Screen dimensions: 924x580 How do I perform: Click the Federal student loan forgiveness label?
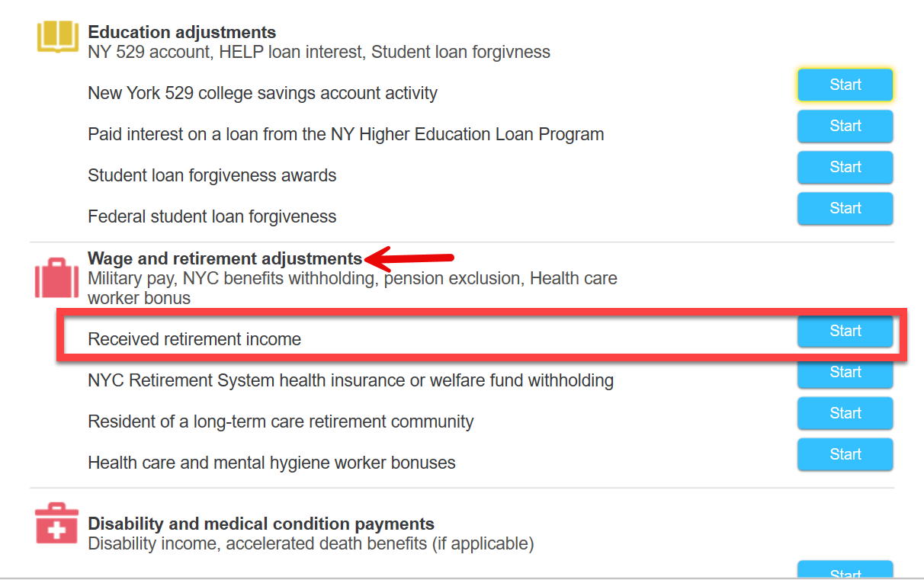pyautogui.click(x=212, y=216)
